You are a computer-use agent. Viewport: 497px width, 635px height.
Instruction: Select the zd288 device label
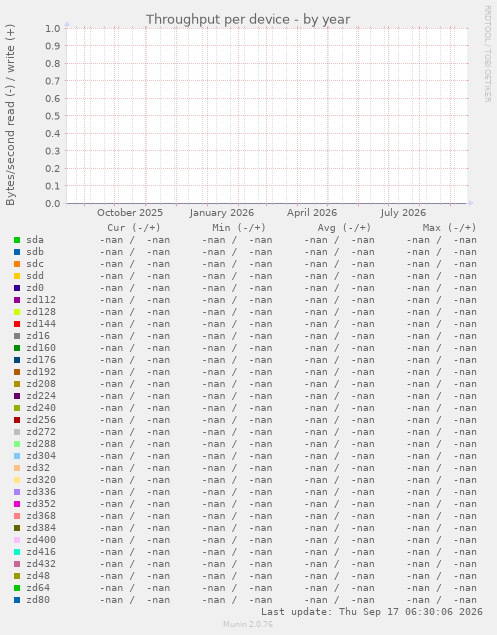coord(41,444)
